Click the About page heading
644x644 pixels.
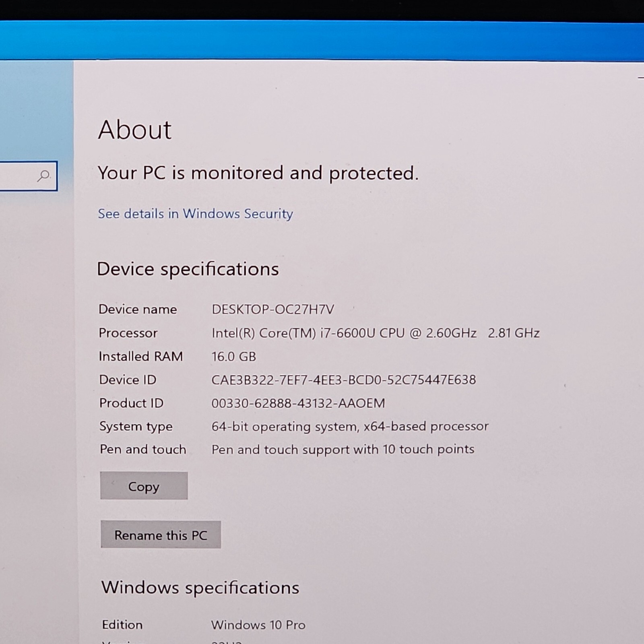pos(135,130)
